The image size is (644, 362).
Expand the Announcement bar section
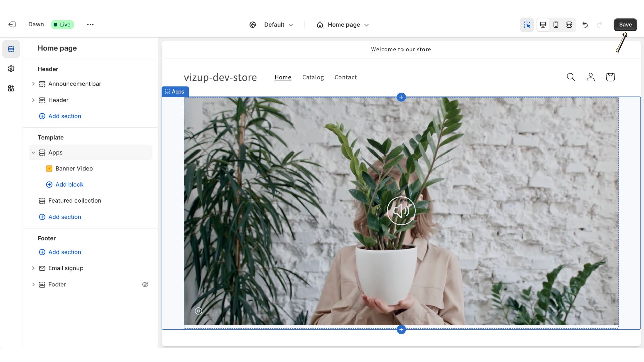pos(33,83)
